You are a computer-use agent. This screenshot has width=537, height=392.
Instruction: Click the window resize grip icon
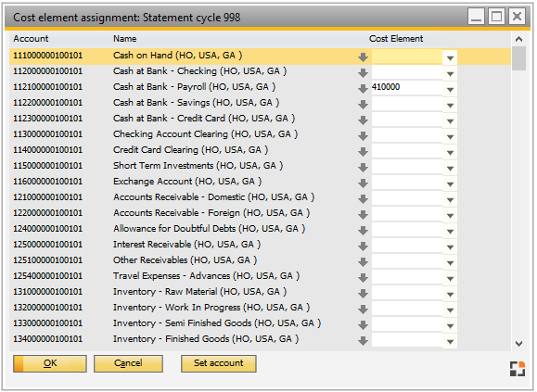point(518,369)
